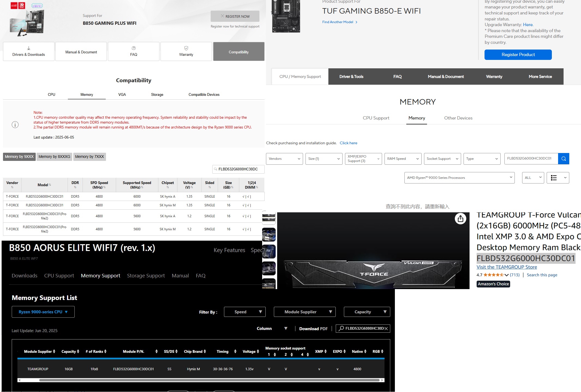581x392 pixels.
Task: Click Gigabyte table horizontal scrollbar
Action: (x=209, y=380)
